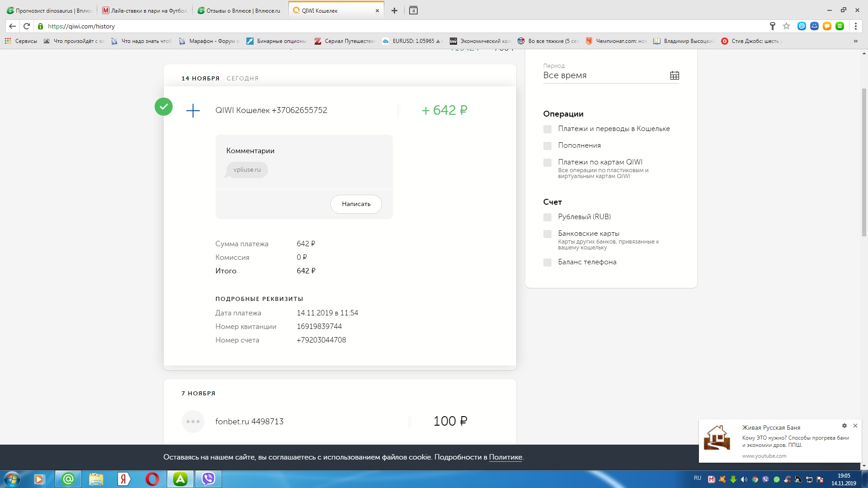Open Viber from the taskbar
The height and width of the screenshot is (488, 868).
coord(208,479)
